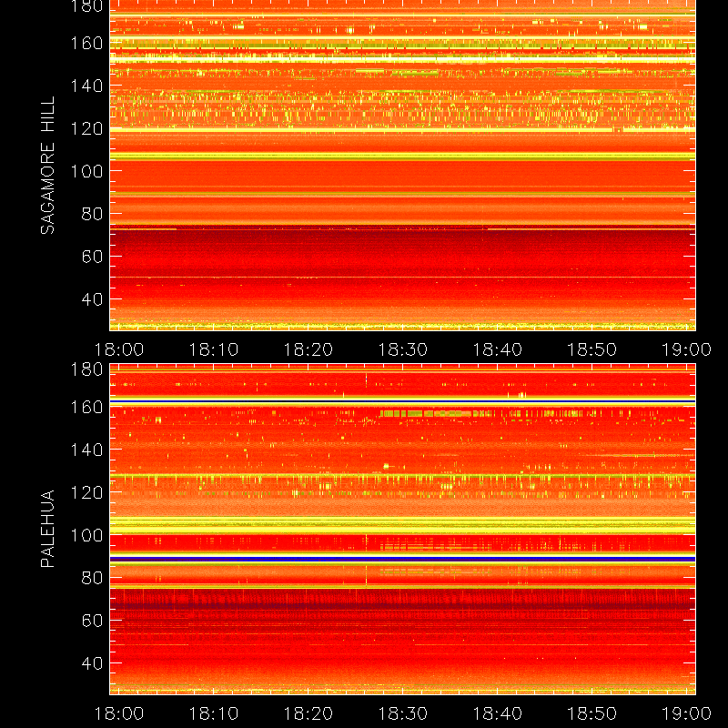The width and height of the screenshot is (728, 728).
Task: Select the 40 tick label on Palehua plot
Action: pyautogui.click(x=92, y=663)
